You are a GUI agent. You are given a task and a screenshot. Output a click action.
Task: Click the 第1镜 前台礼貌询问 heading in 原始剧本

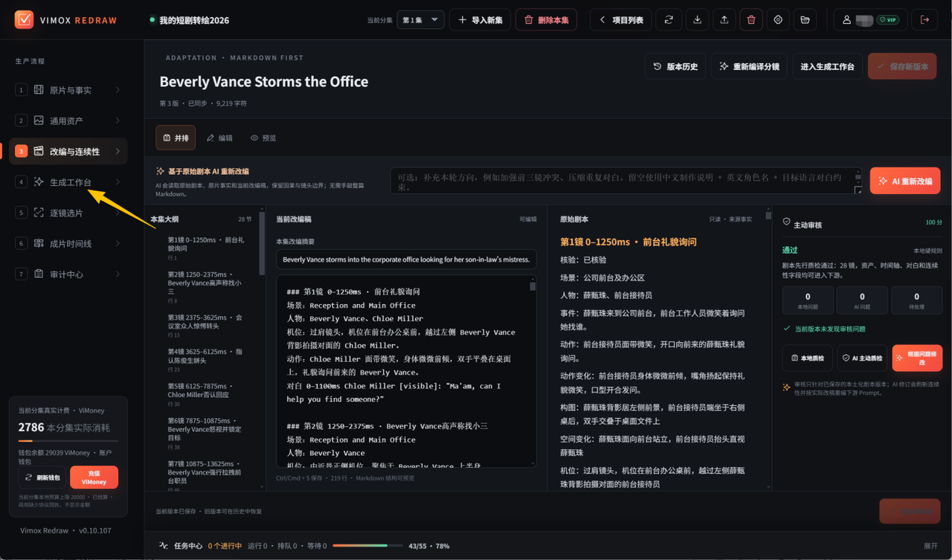(628, 242)
